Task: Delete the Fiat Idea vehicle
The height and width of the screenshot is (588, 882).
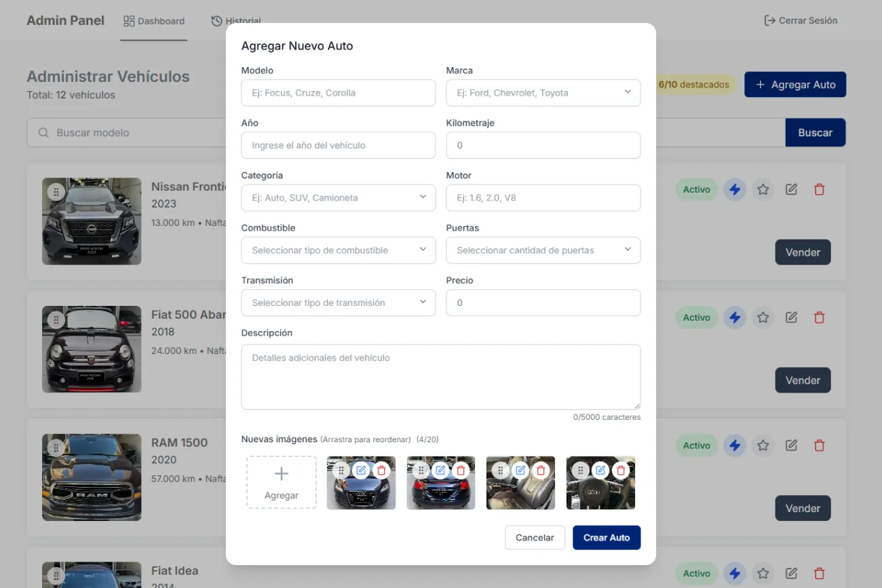Action: tap(819, 574)
